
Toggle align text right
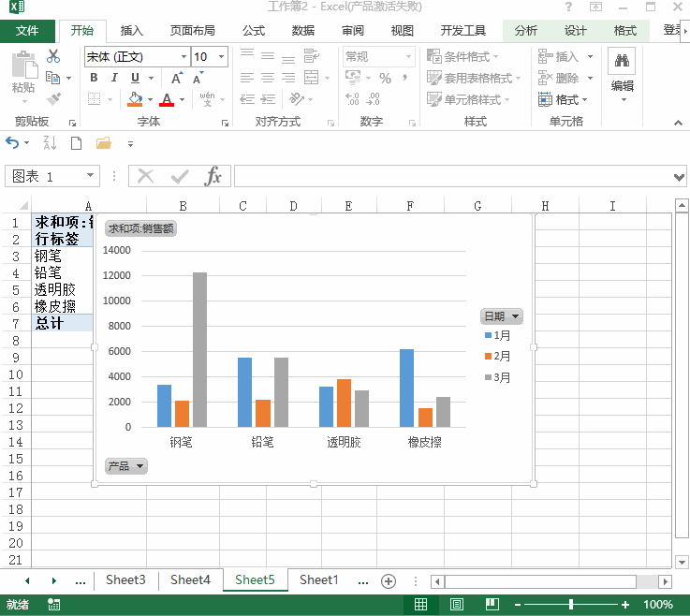tap(288, 78)
